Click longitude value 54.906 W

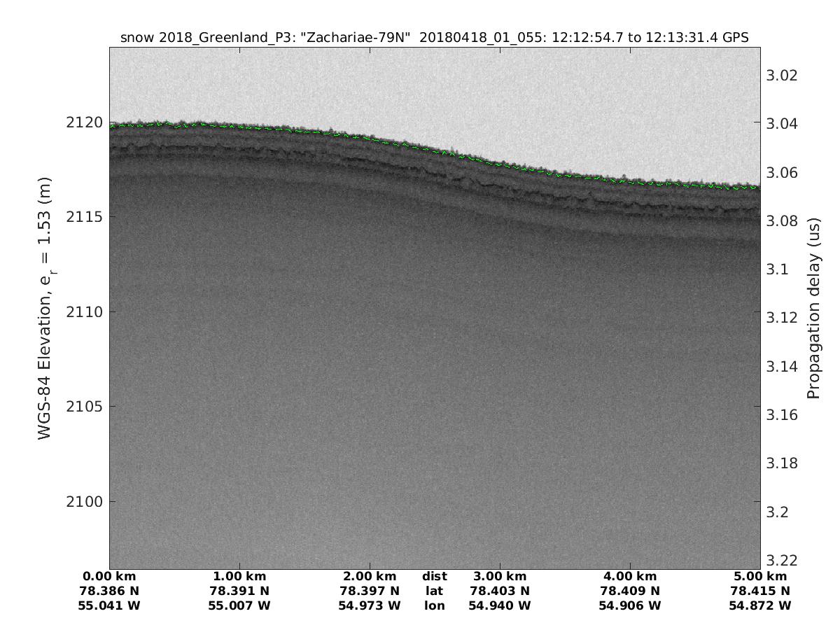[630, 606]
